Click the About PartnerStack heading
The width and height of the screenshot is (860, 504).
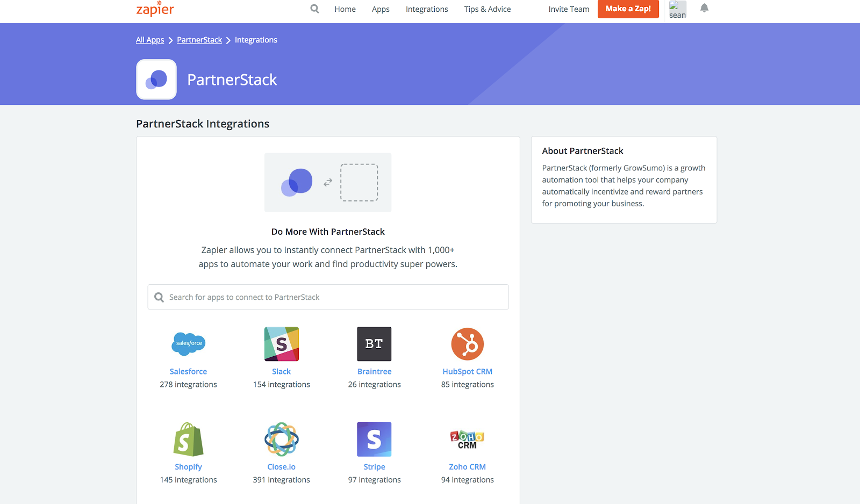tap(583, 151)
